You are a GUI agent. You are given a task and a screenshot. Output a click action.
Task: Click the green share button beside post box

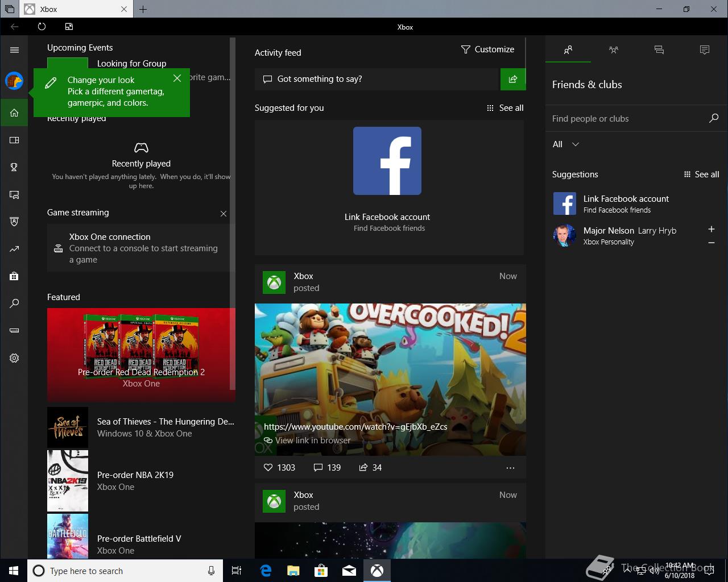513,79
